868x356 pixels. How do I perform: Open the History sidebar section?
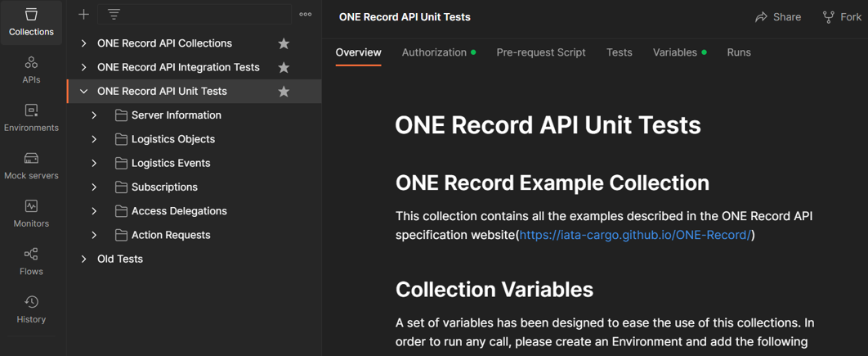(x=32, y=309)
